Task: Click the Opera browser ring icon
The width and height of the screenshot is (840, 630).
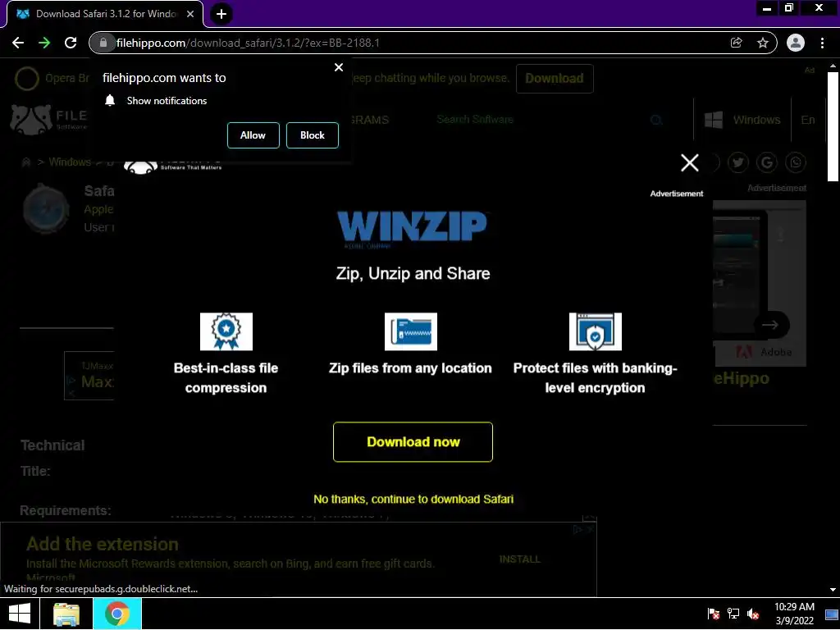Action: coord(27,78)
